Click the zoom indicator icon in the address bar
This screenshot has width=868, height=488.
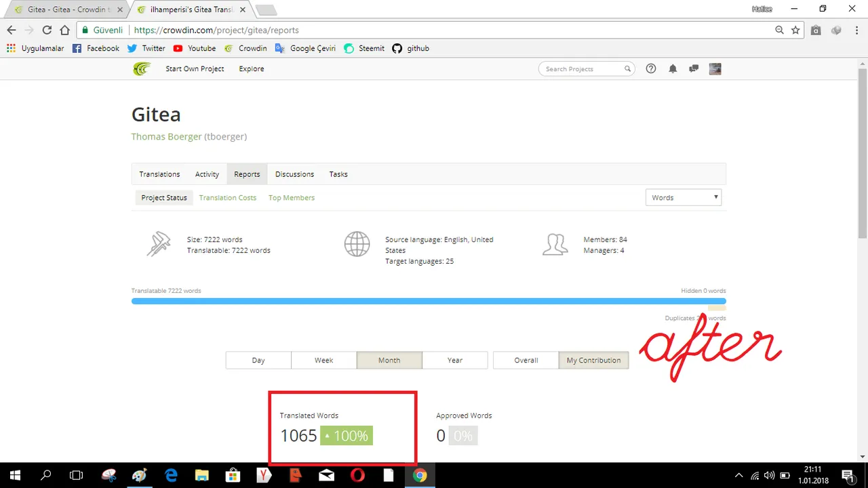780,30
